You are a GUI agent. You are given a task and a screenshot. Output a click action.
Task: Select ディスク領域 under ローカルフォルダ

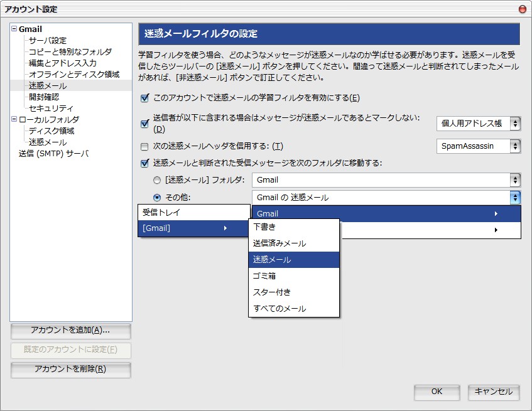pyautogui.click(x=52, y=131)
